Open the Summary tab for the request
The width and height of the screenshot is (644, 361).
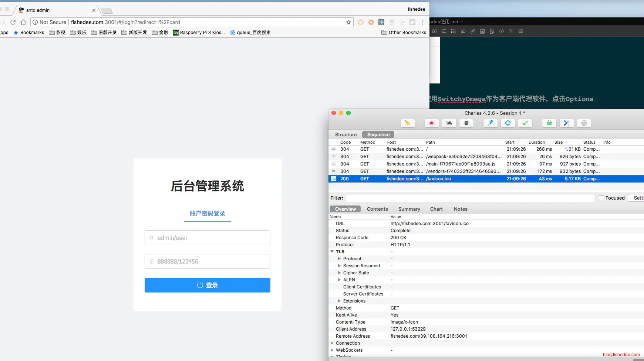pos(409,209)
